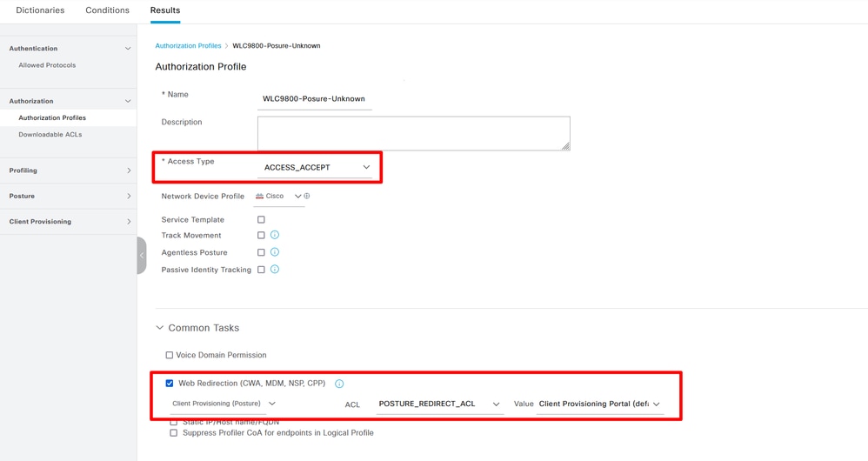Click into the Description text area
The width and height of the screenshot is (868, 461).
(x=413, y=133)
